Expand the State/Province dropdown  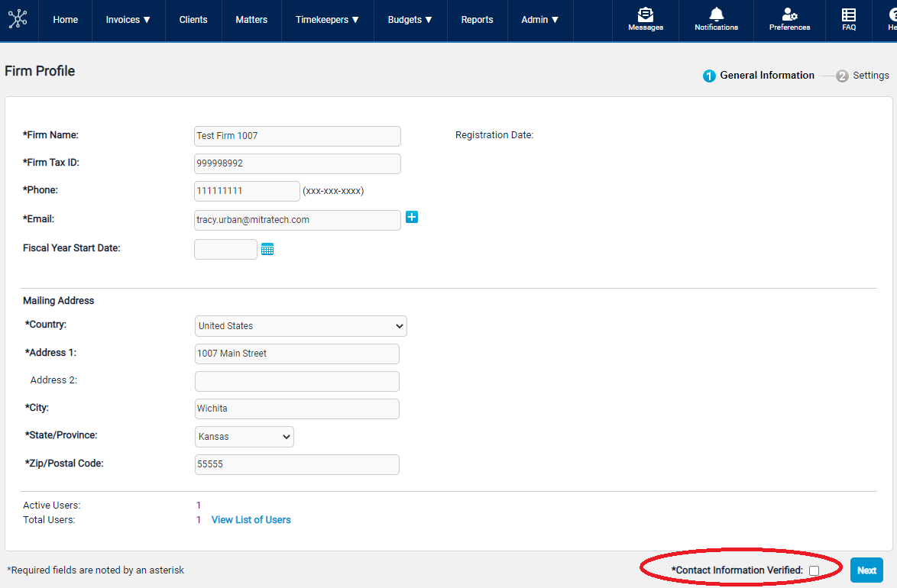pyautogui.click(x=244, y=437)
